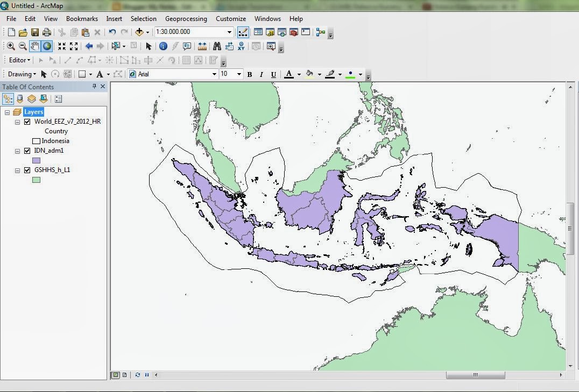Switch Table Of Contents to List By Source
The image size is (579, 392).
click(20, 98)
